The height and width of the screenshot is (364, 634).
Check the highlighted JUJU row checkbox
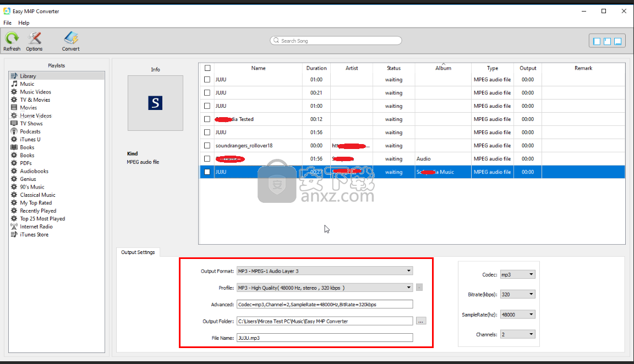207,172
